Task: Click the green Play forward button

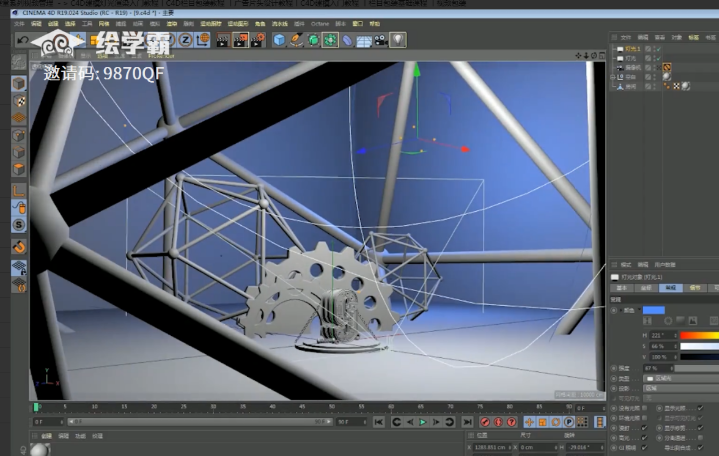Action: tap(423, 422)
